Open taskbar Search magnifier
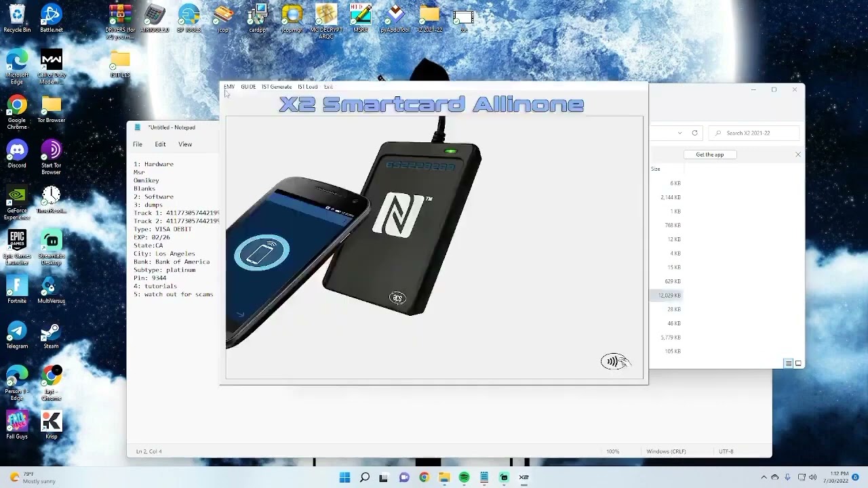Viewport: 868px width, 488px height. (x=364, y=477)
